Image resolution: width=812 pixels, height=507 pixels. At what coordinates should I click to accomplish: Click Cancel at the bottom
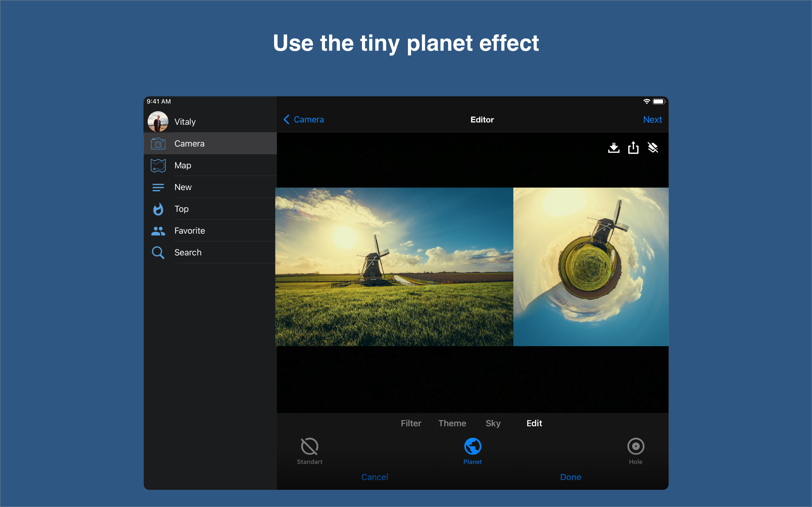(374, 477)
